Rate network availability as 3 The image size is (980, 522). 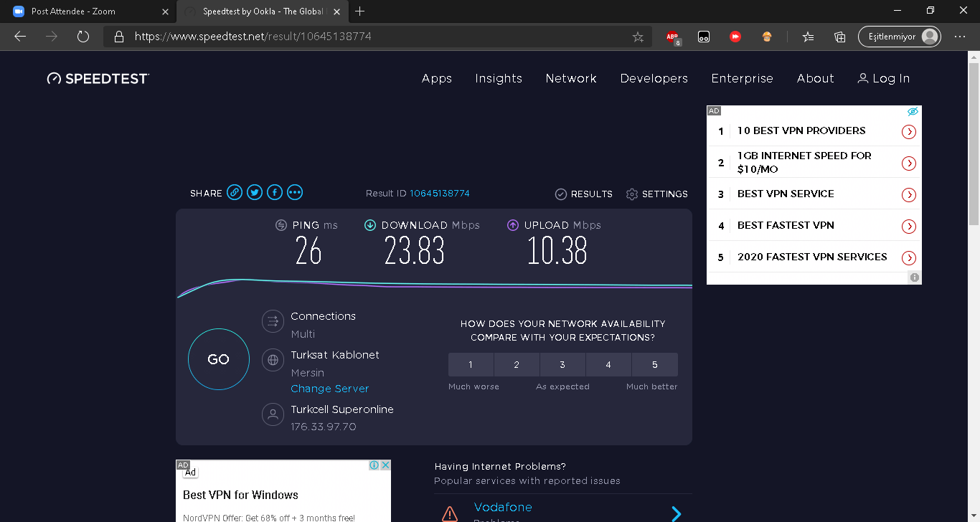click(562, 365)
